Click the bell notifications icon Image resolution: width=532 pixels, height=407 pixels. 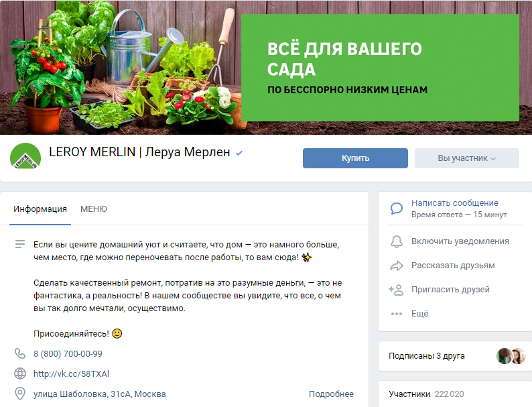coord(396,241)
